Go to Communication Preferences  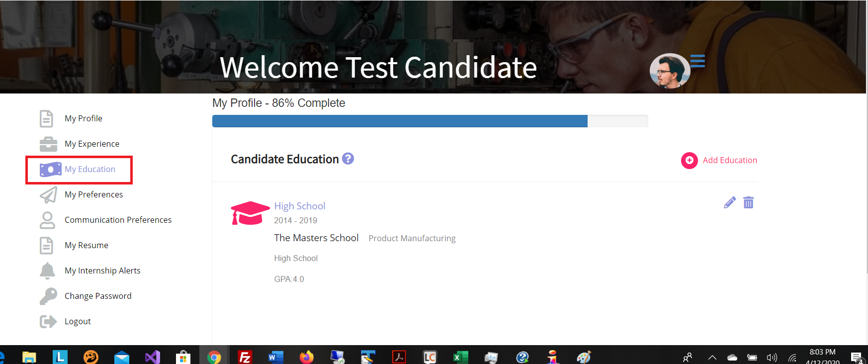coord(118,220)
